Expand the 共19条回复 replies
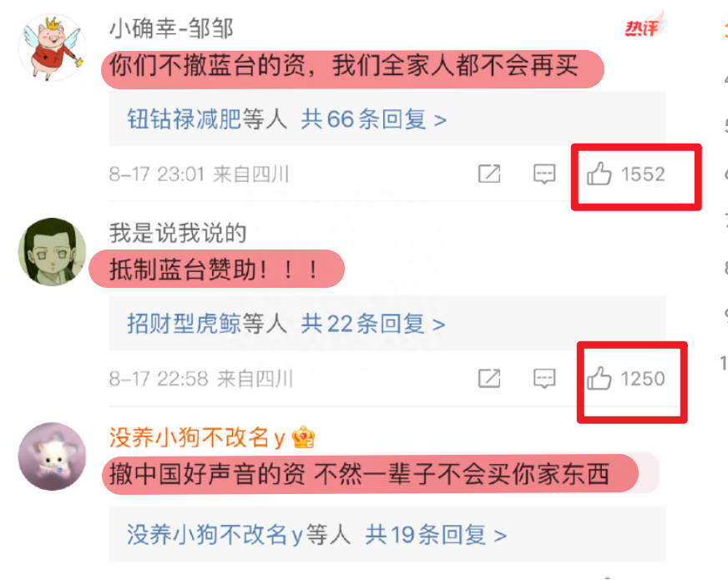This screenshot has width=728, height=580. coord(436,535)
